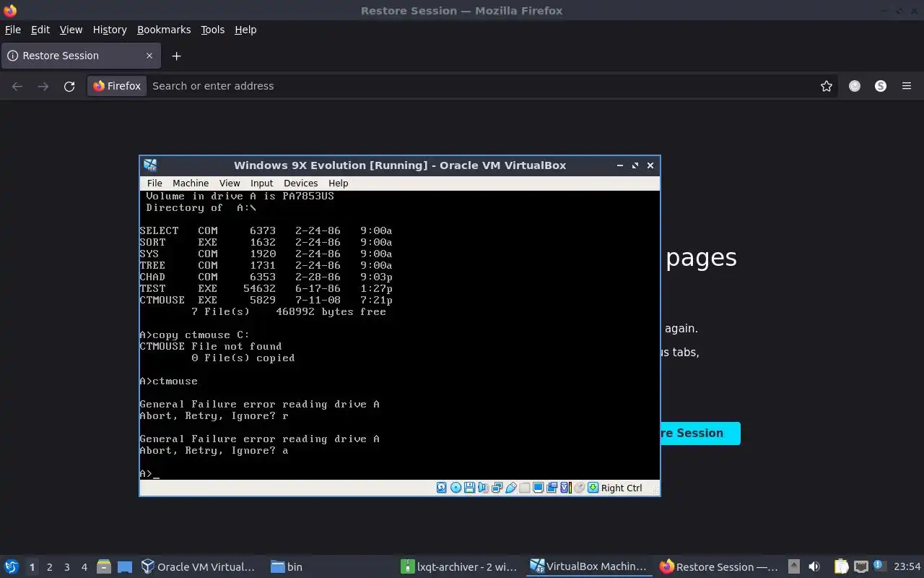Switch to lxqt-archiver taskbar entry
This screenshot has height=578, width=924.
(460, 566)
